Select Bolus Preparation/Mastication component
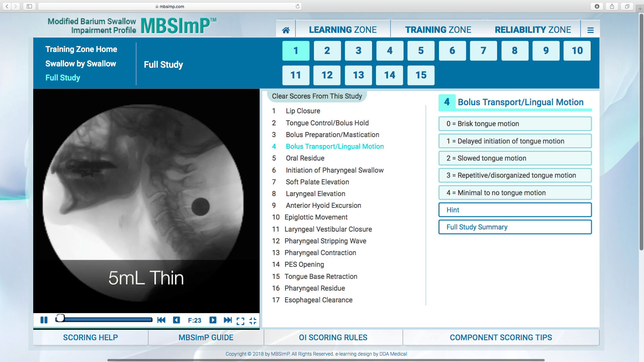The height and width of the screenshot is (362, 644). pyautogui.click(x=332, y=135)
